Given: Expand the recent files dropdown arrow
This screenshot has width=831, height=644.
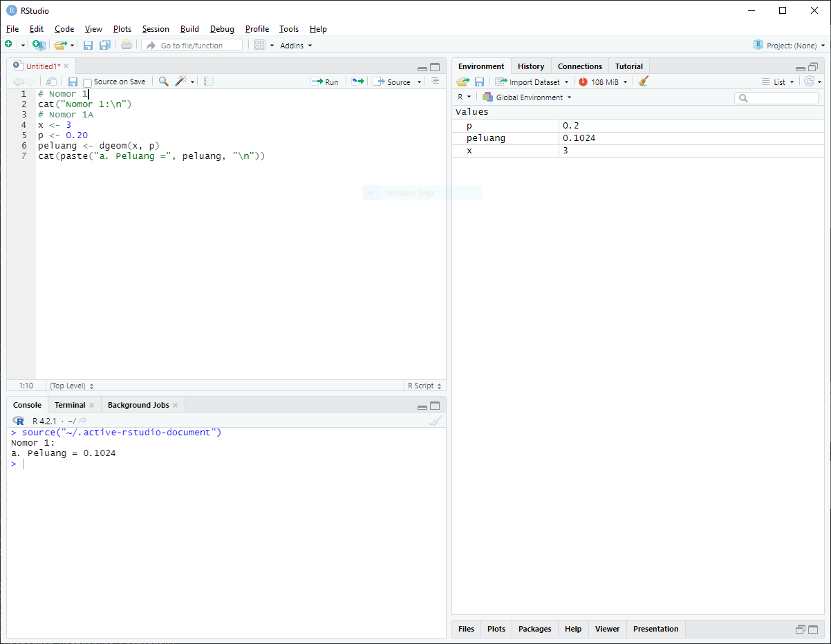Looking at the screenshot, I should [x=73, y=46].
